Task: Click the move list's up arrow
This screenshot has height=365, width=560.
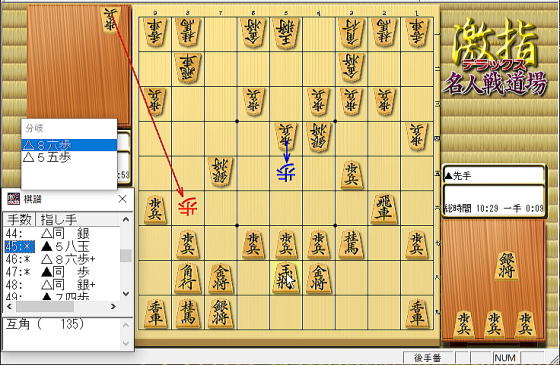Action: pos(126,219)
